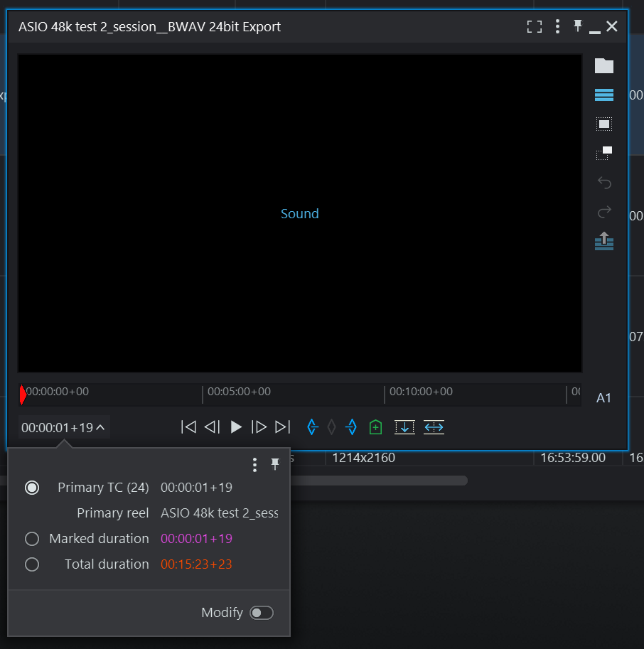Open the timecode popup three-dot menu
The height and width of the screenshot is (649, 644).
click(x=254, y=465)
